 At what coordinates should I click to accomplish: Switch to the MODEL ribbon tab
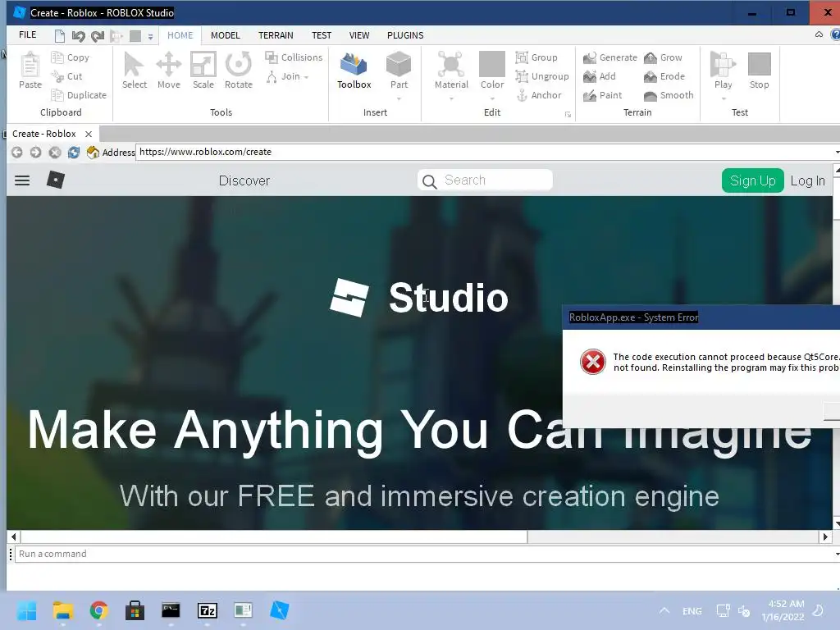tap(225, 35)
